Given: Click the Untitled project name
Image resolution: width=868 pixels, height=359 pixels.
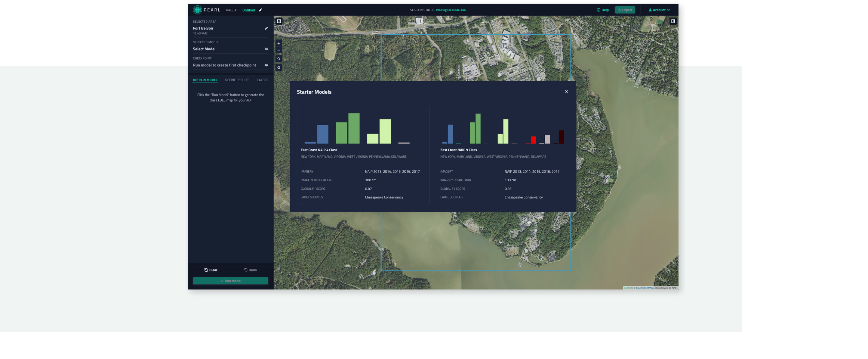Looking at the screenshot, I should 249,10.
